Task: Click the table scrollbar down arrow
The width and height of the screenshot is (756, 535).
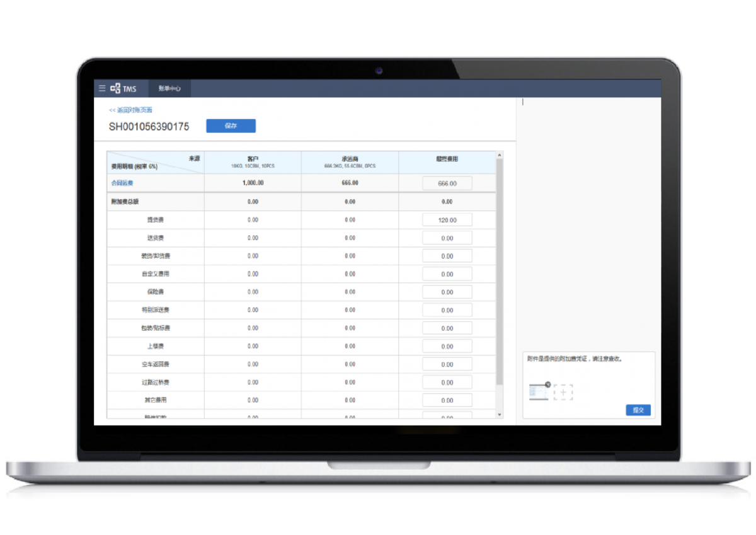Action: click(x=500, y=414)
